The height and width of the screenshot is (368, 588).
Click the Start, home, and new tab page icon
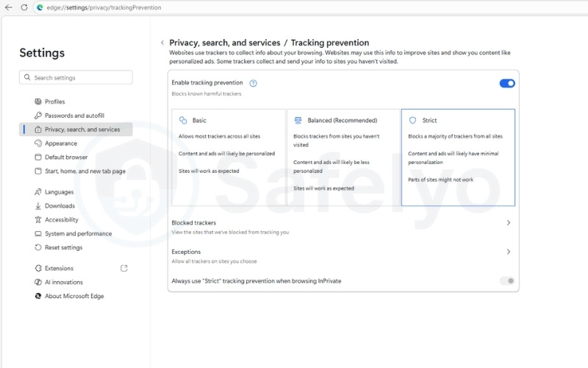(38, 171)
